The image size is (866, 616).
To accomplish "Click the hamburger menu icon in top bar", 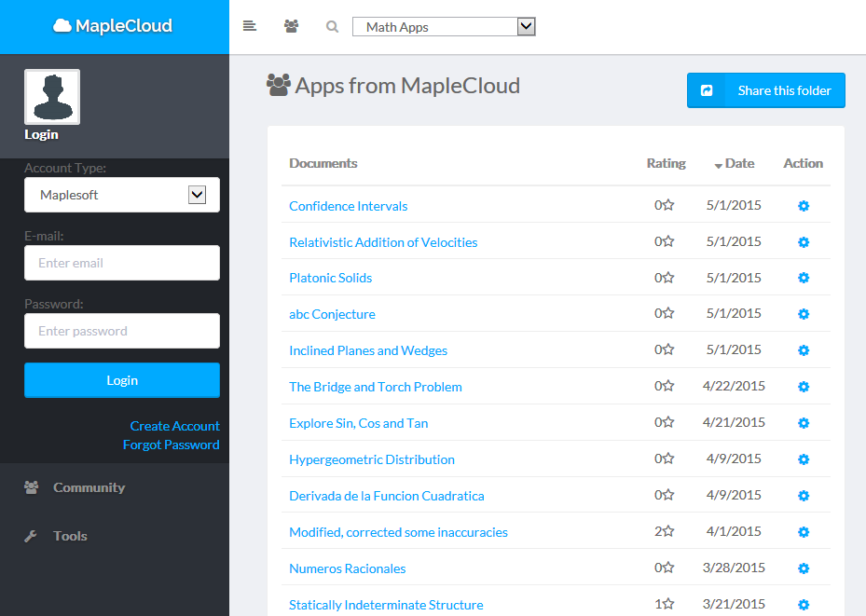I will pos(250,26).
